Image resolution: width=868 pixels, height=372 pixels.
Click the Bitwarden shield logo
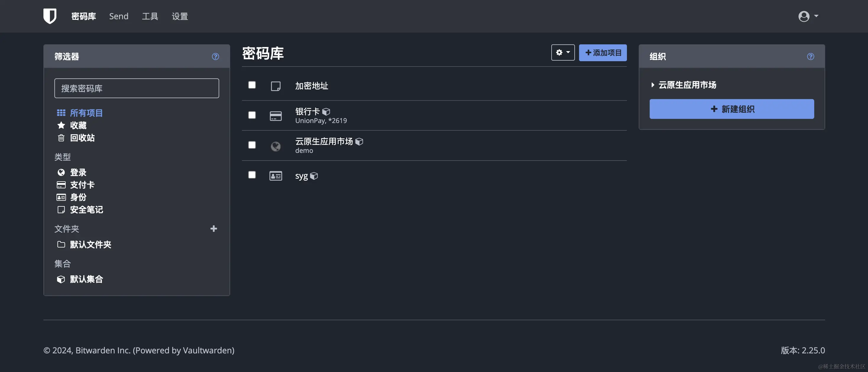(x=50, y=16)
